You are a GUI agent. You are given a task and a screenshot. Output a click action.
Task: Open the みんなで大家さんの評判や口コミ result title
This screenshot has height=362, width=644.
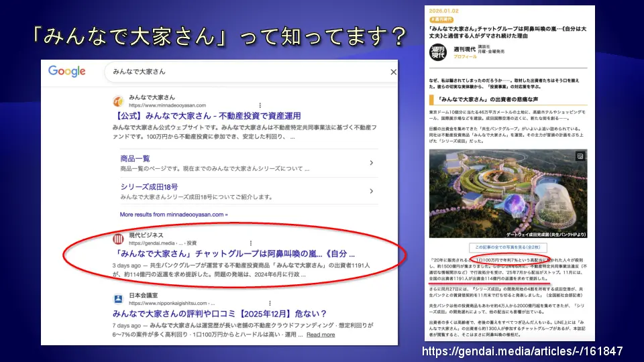[x=220, y=314]
